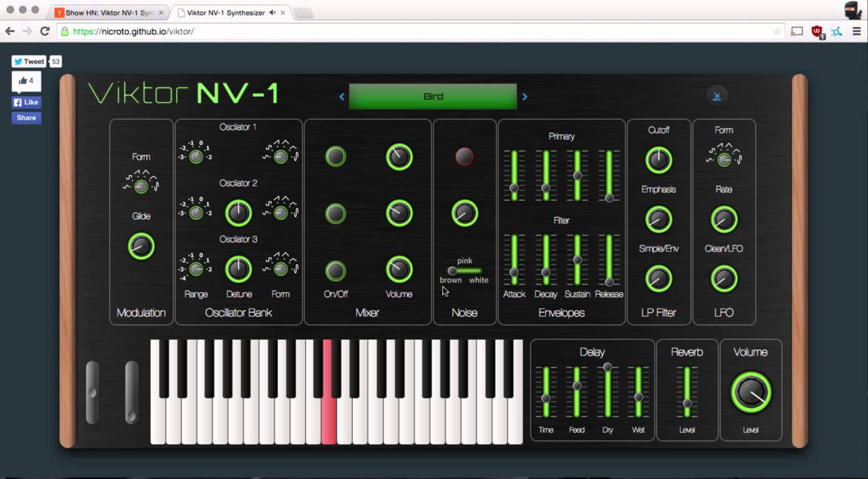This screenshot has width=868, height=479.
Task: Click the Glide knob
Action: pyautogui.click(x=141, y=246)
